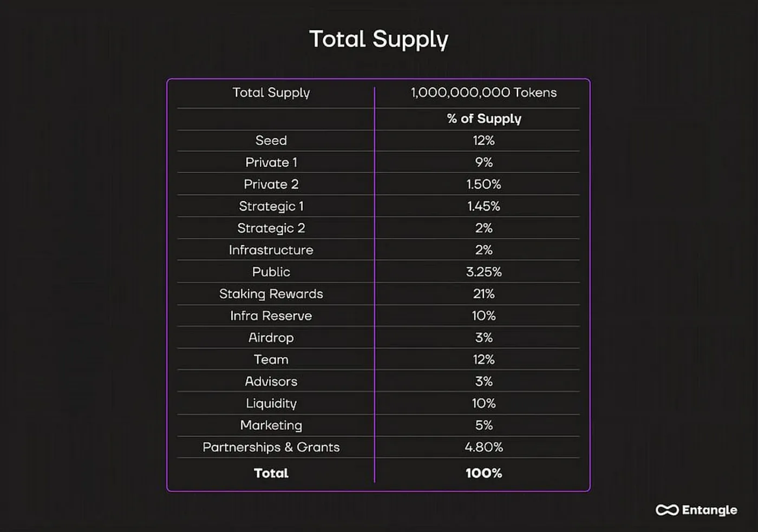Viewport: 758px width, 532px height.
Task: Click the Airdrop row label
Action: pos(271,338)
